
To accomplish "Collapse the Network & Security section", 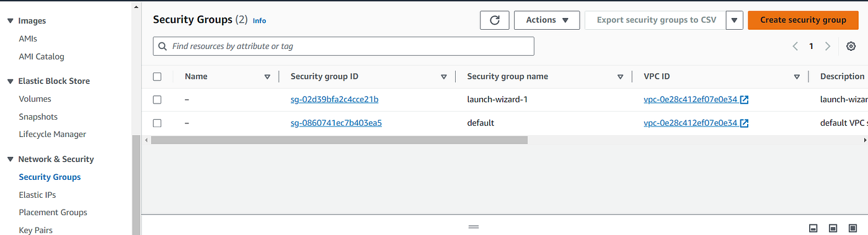I will point(10,159).
